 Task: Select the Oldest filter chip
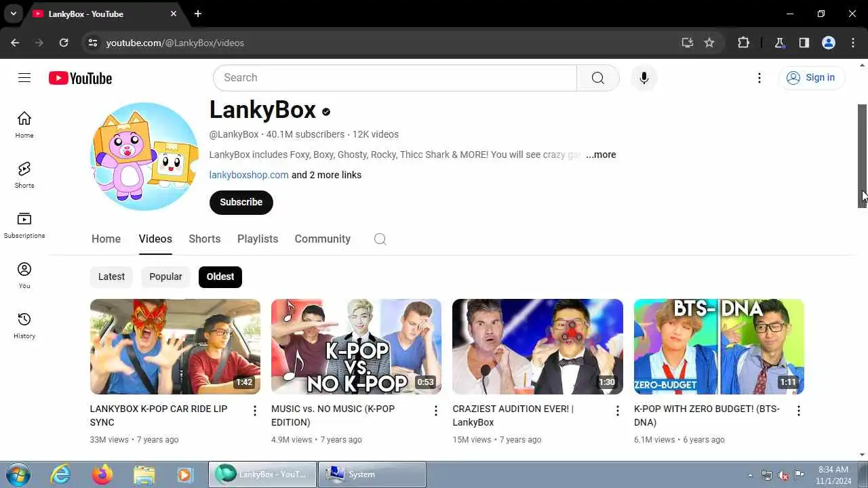point(220,277)
